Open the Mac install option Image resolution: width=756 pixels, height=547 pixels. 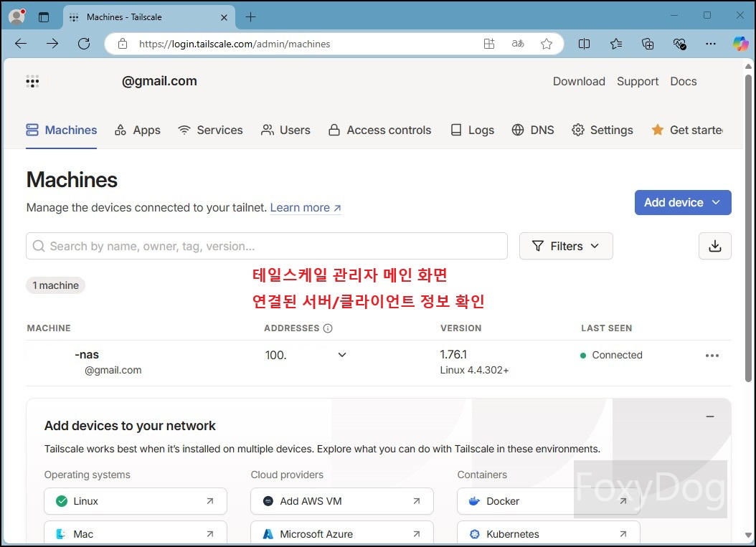pos(136,533)
